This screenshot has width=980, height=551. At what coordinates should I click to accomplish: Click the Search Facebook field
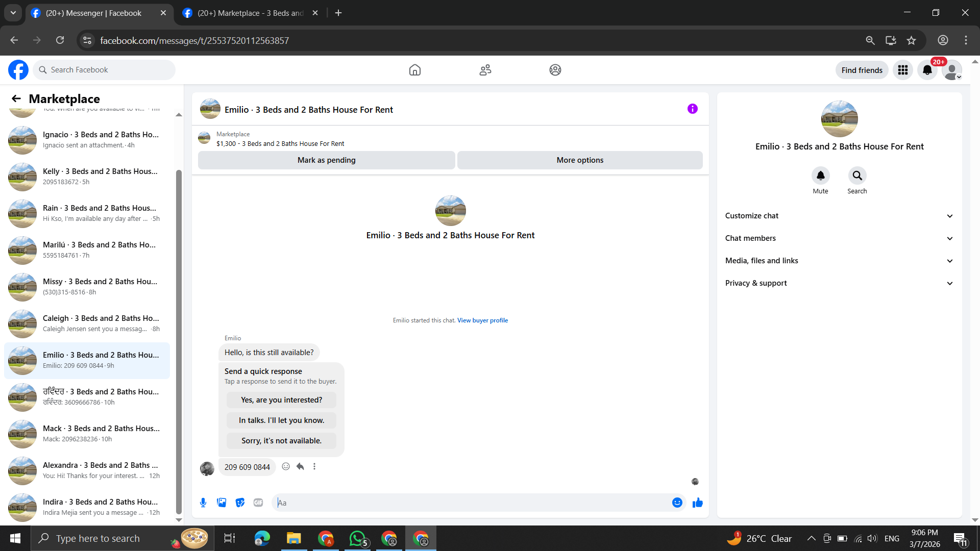(104, 70)
